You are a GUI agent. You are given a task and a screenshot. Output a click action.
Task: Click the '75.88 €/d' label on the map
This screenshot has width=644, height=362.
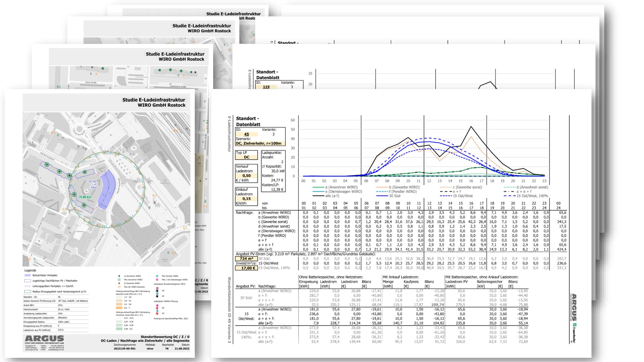85,197
